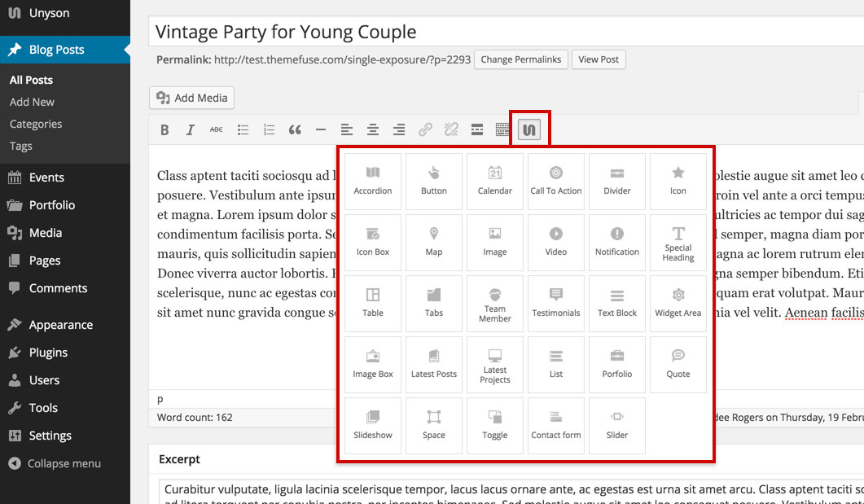Insert a link with the chain icon
Viewport: 864px width, 504px height.
425,130
